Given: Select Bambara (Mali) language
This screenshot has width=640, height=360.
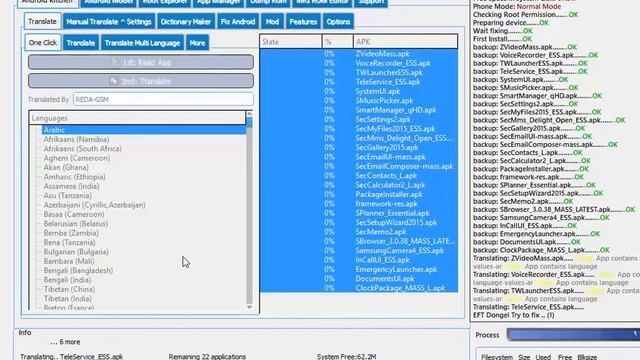Looking at the screenshot, I should (x=69, y=261).
